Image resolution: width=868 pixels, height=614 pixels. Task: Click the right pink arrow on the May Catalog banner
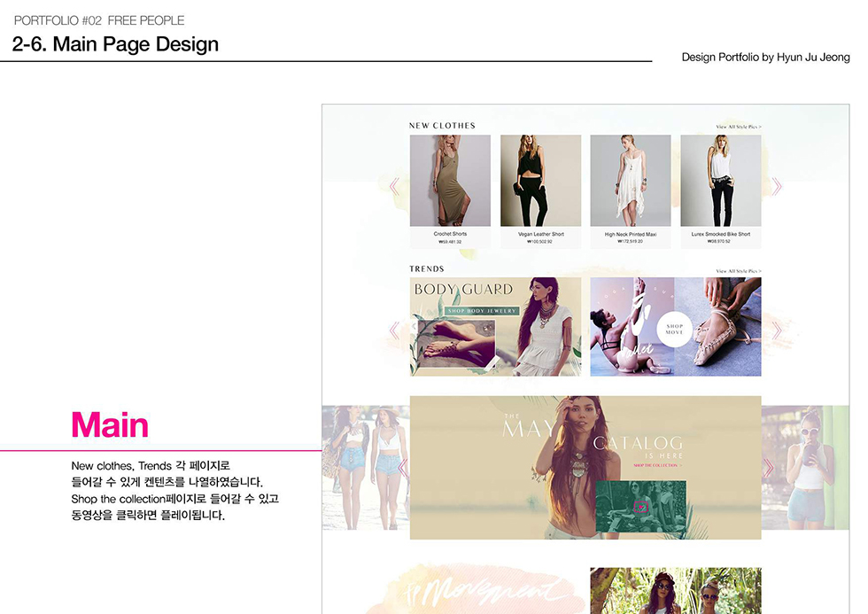click(770, 466)
